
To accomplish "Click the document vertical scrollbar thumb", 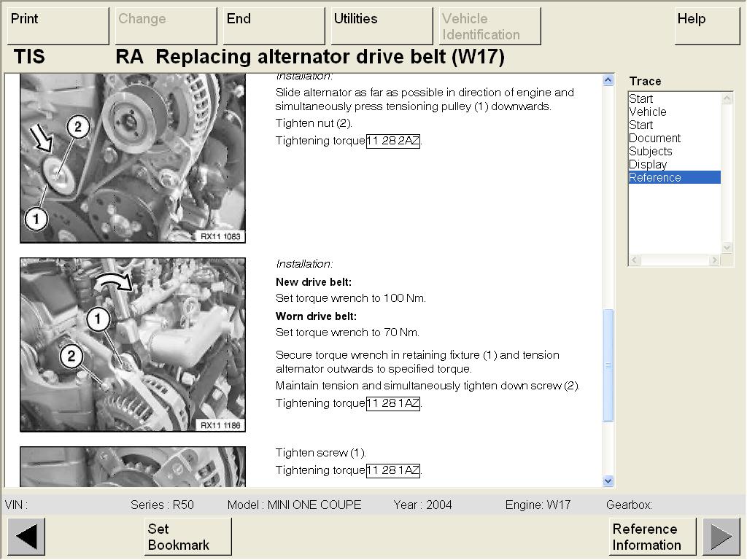I will pyautogui.click(x=608, y=365).
